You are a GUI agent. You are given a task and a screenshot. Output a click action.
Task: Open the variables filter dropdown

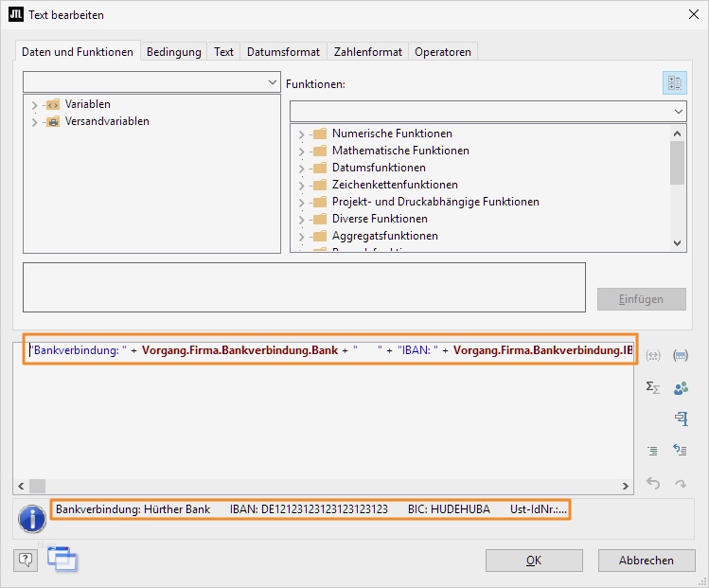[273, 82]
